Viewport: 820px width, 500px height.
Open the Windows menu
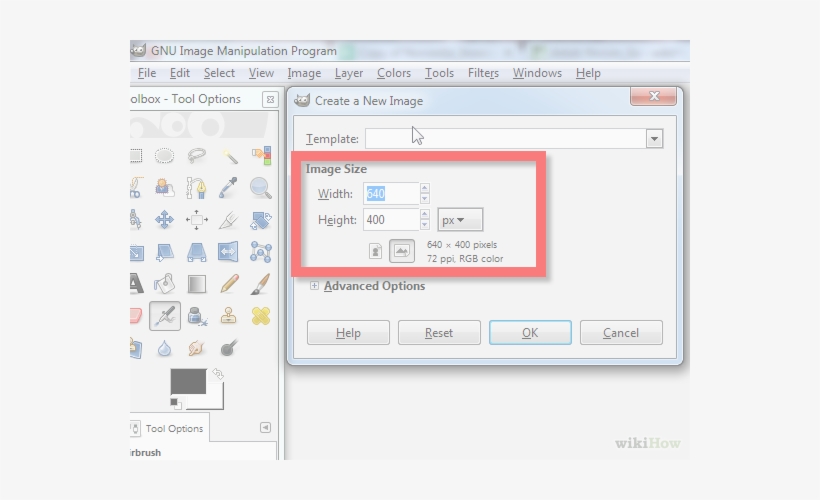click(537, 73)
